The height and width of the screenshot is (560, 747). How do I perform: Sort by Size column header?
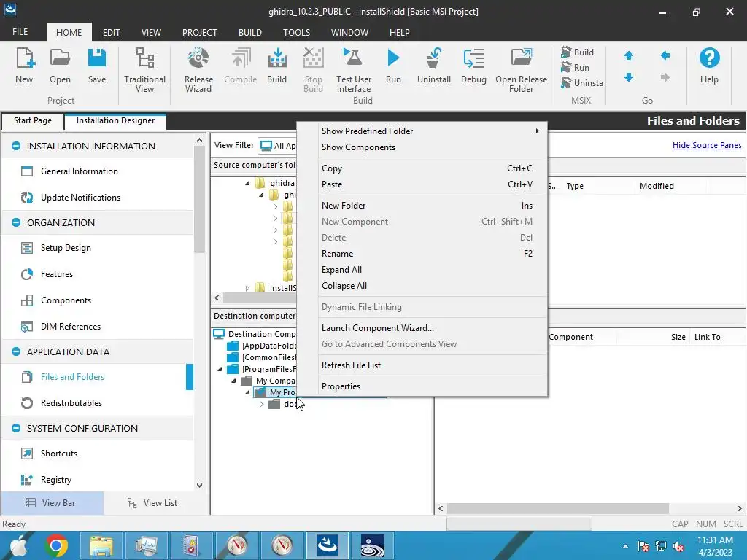(x=678, y=337)
